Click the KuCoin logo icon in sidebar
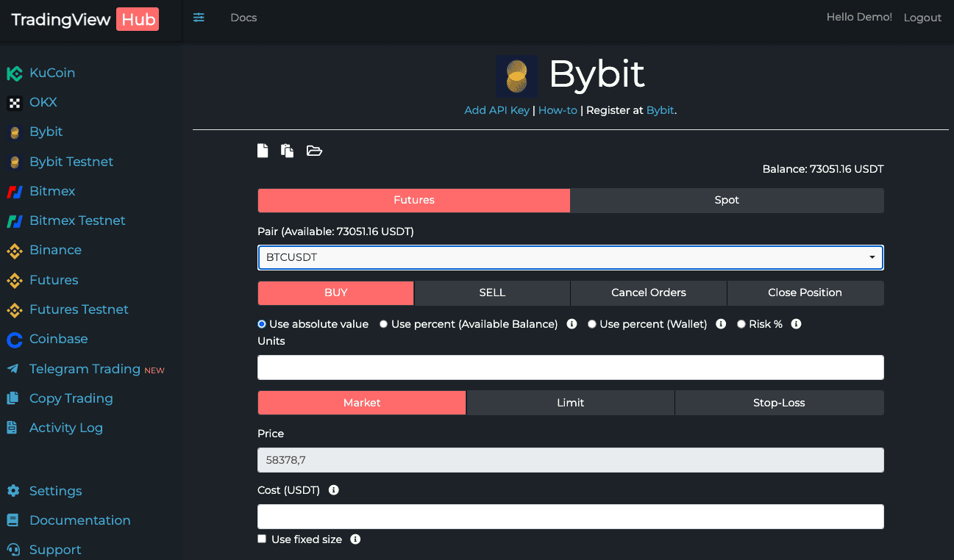Image resolution: width=954 pixels, height=560 pixels. pos(14,73)
